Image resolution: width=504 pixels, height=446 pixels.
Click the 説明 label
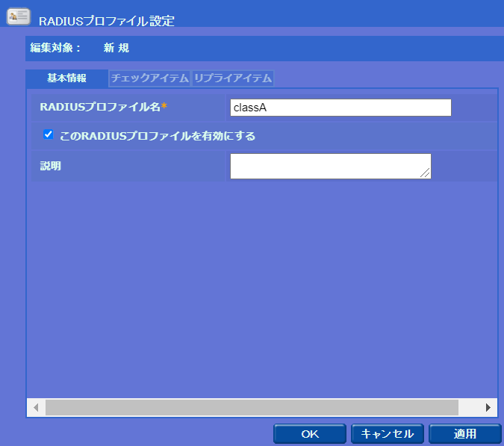click(x=51, y=166)
